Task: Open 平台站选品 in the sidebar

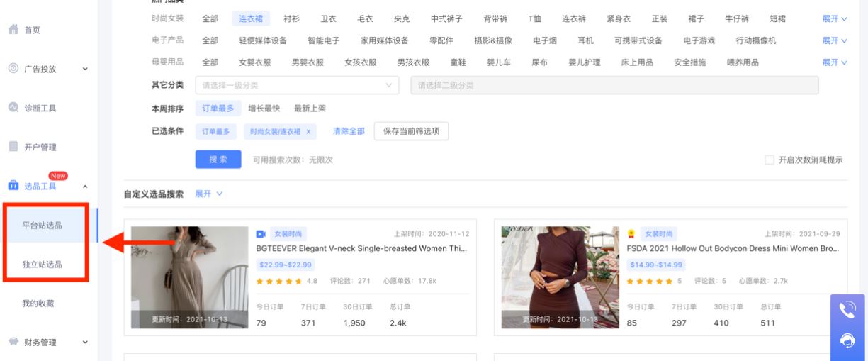Action: click(42, 226)
